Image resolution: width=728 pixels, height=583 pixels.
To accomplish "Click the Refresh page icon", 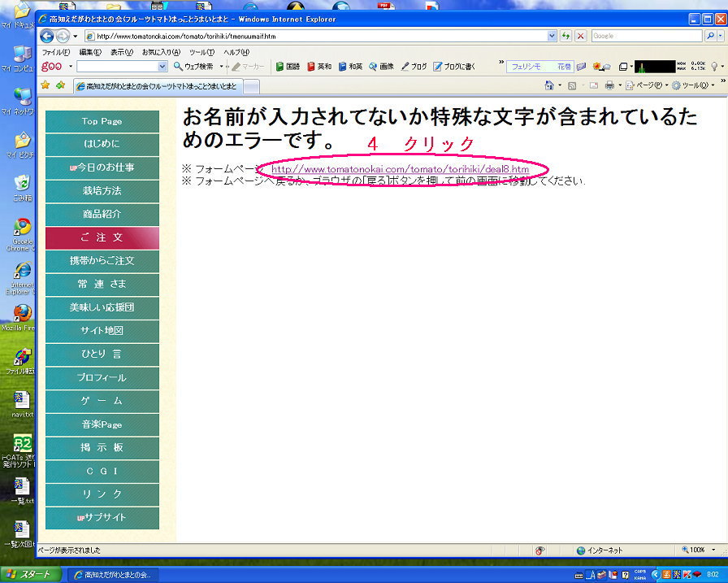I will point(565,36).
